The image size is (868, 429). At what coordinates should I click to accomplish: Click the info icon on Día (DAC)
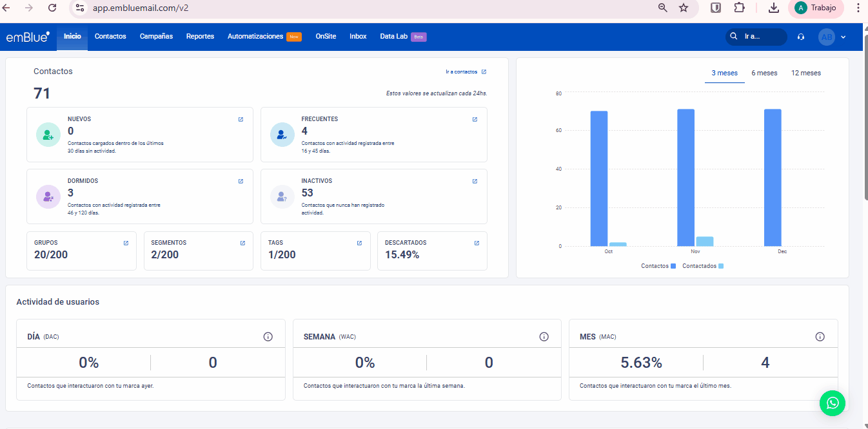(x=268, y=337)
